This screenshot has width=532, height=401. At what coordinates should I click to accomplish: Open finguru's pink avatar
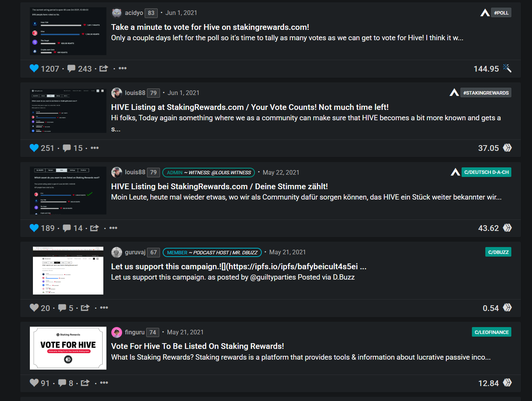point(117,332)
